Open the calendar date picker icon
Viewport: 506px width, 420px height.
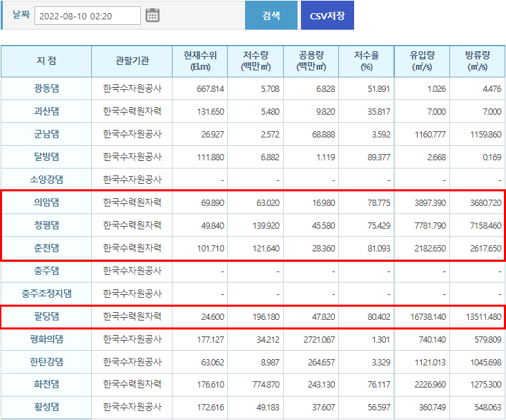pyautogui.click(x=153, y=15)
